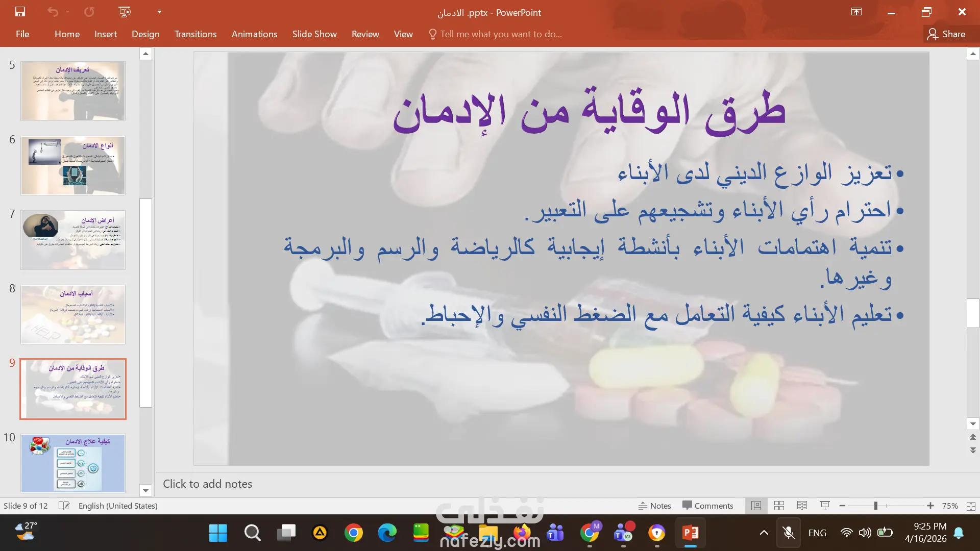
Task: Click the 'Slide 9 of 12' status indicator
Action: (26, 506)
